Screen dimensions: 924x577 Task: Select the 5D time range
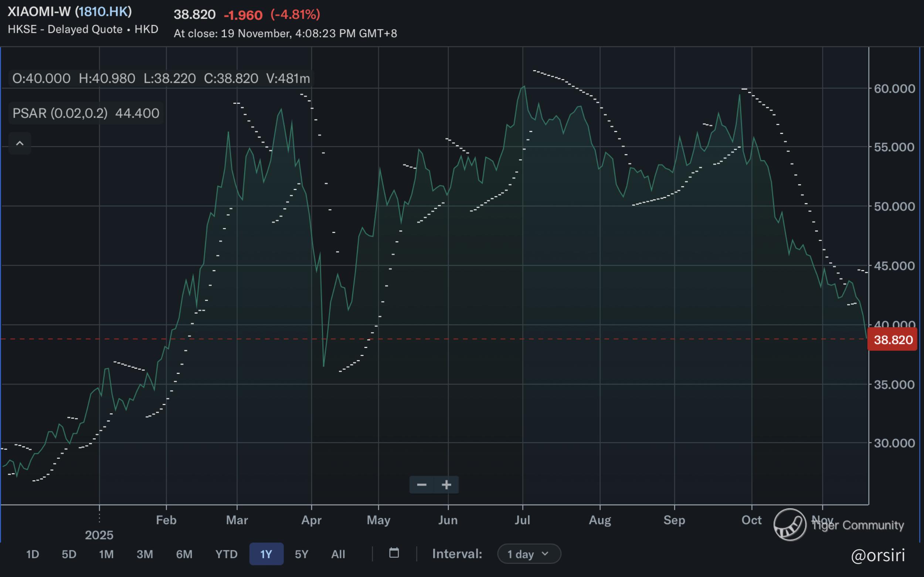(x=69, y=554)
